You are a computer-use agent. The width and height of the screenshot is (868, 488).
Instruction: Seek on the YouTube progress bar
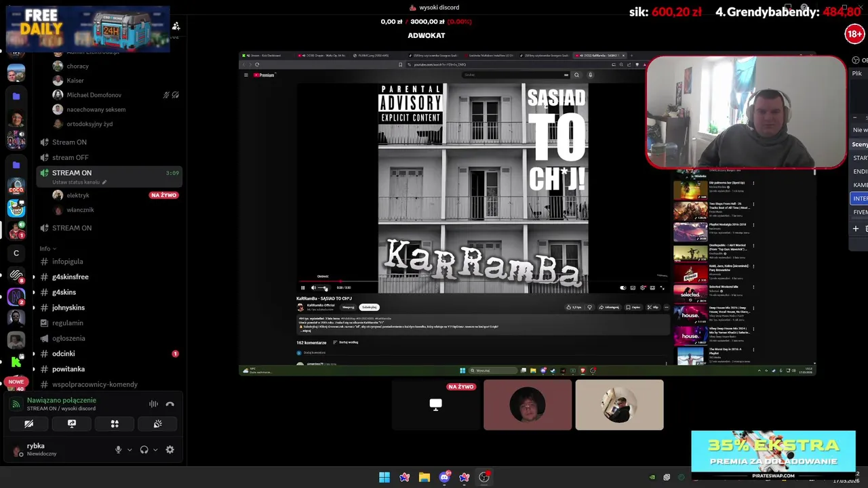484,281
